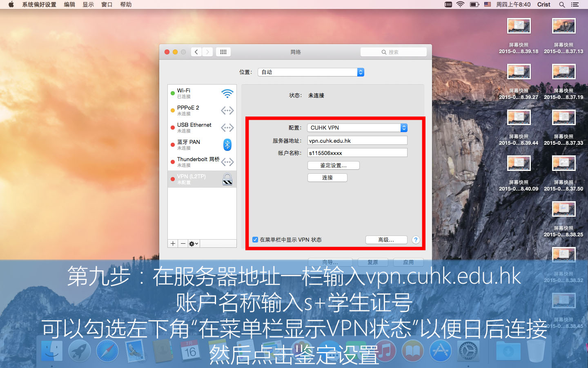Open 鉴定设置… authentication settings
This screenshot has width=588, height=368.
pyautogui.click(x=334, y=165)
